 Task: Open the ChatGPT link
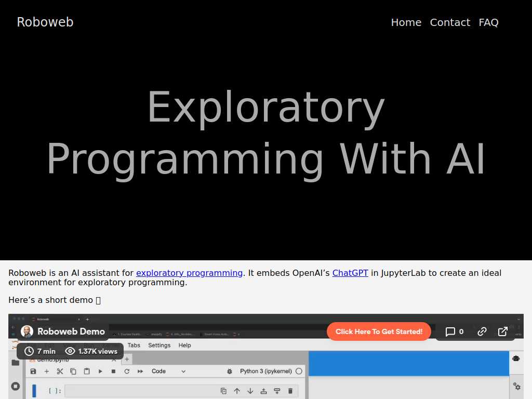pos(350,273)
